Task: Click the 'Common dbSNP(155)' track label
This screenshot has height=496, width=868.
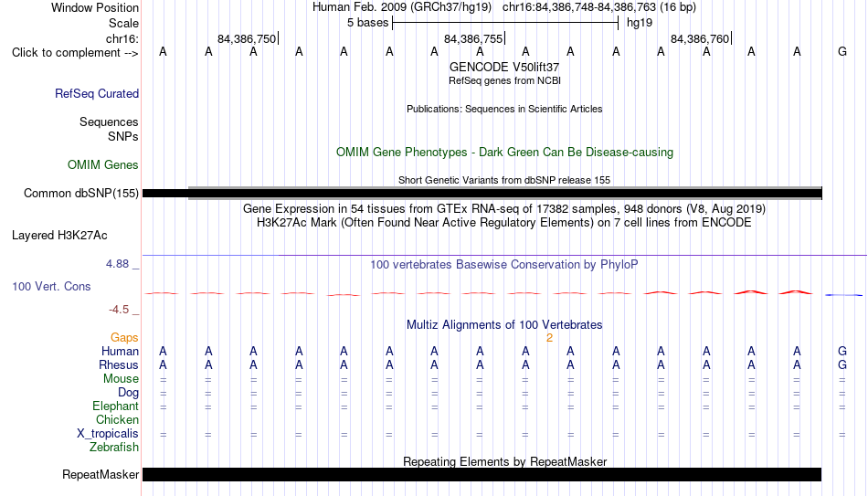Action: (80, 194)
